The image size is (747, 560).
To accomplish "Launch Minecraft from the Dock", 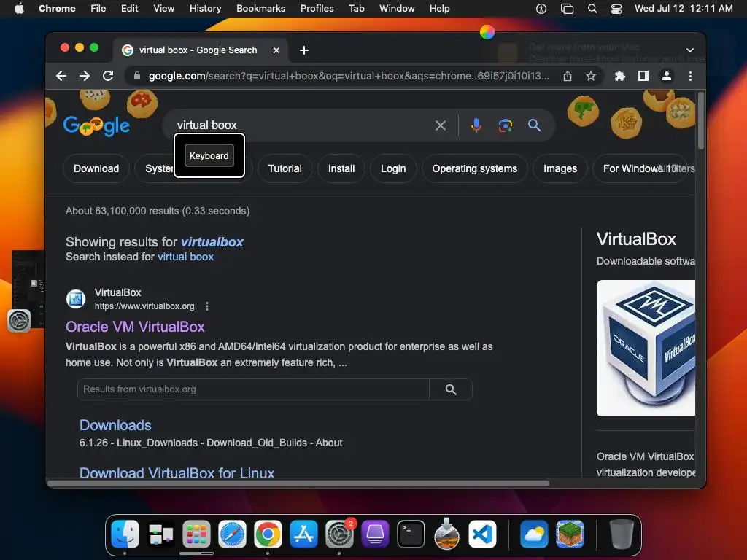I will point(570,534).
